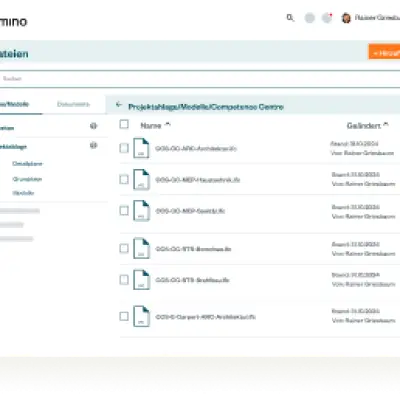This screenshot has width=400, height=400.
Task: Click round icon on sidebar row above Projektablage
Action: click(x=93, y=126)
